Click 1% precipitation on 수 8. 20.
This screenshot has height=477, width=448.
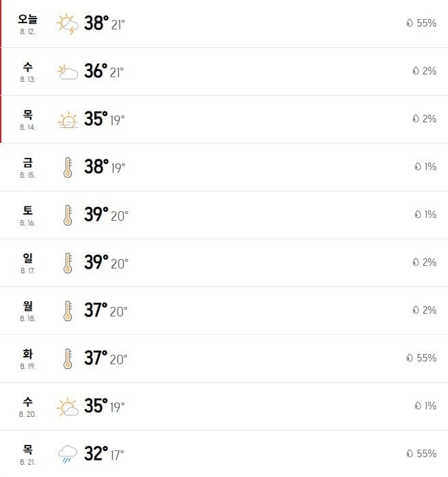click(430, 405)
